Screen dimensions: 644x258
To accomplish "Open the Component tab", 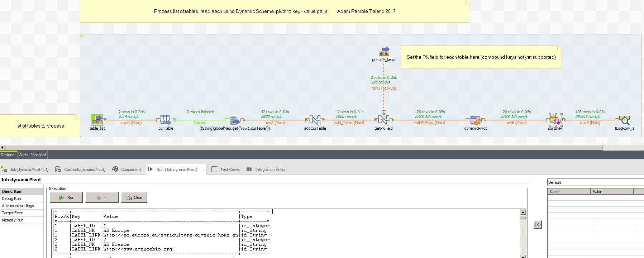I will (x=127, y=169).
